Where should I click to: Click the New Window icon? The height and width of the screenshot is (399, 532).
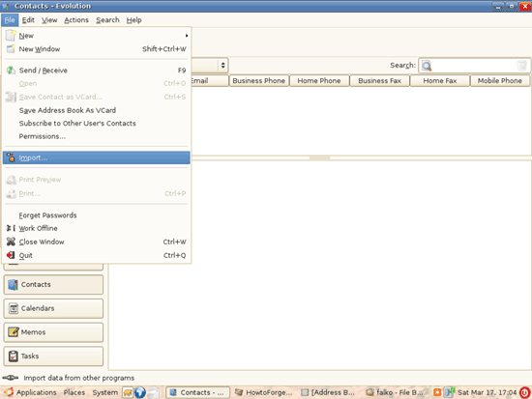[11, 49]
